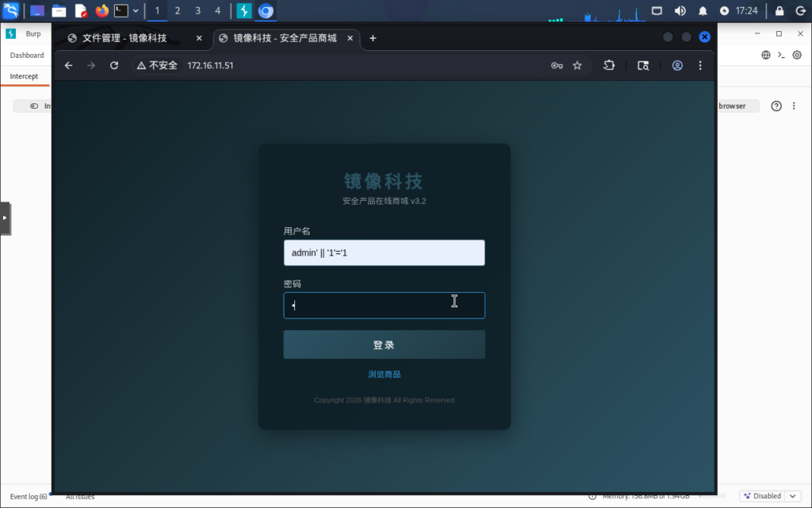
Task: Open the Chrome three-dot menu
Action: 701,66
